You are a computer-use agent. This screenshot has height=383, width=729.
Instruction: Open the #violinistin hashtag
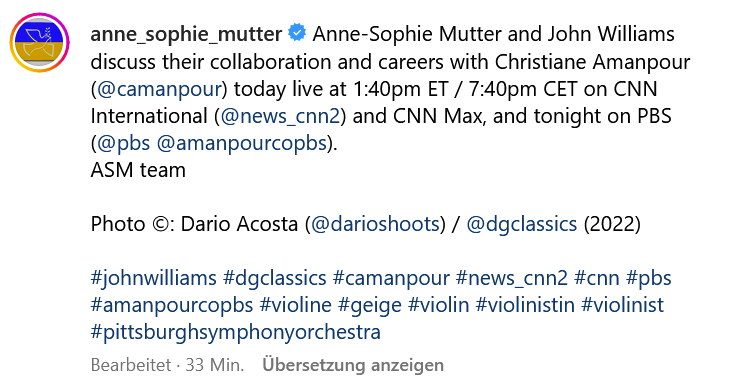point(525,305)
